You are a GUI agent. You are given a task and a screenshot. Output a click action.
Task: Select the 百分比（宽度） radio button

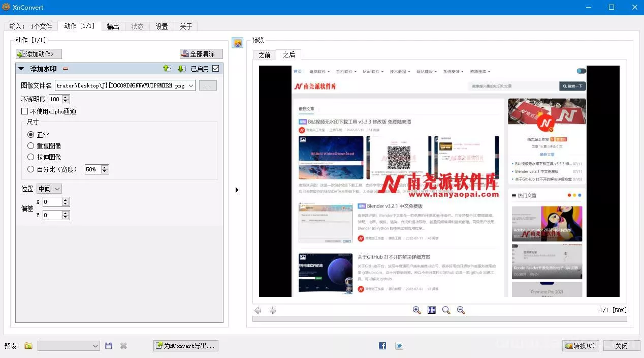(31, 169)
